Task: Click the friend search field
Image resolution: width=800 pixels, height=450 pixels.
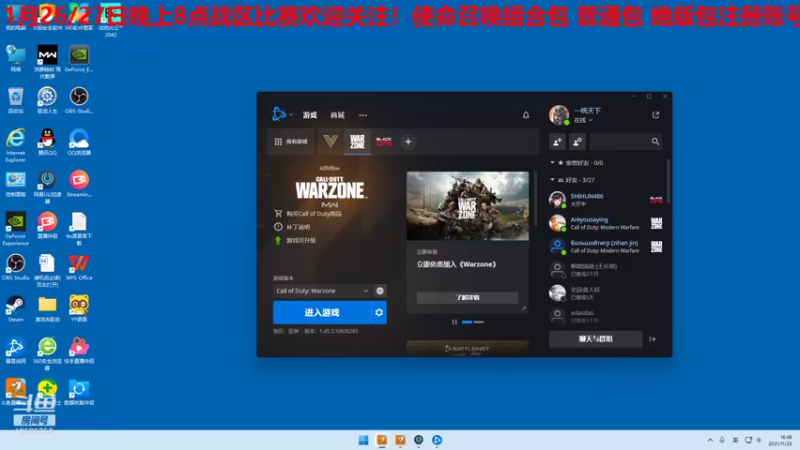Action: 626,142
